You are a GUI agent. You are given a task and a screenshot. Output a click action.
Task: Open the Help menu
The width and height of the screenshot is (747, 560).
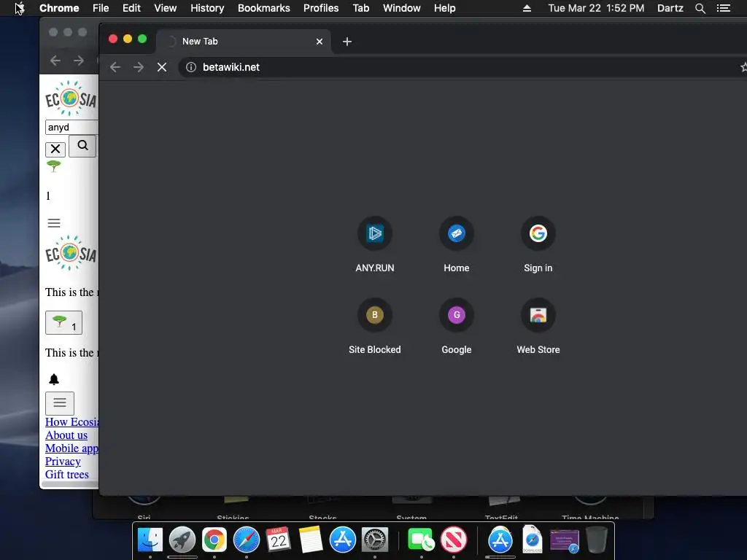[444, 8]
